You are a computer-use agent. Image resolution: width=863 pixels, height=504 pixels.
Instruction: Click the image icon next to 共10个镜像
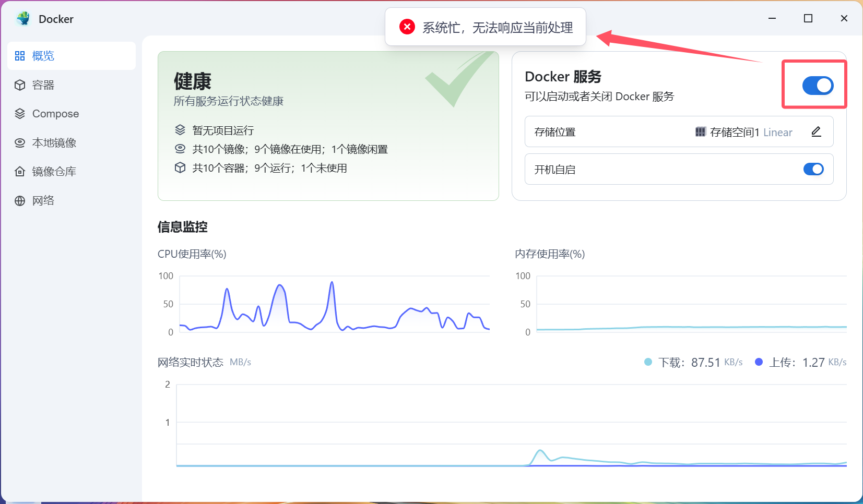pyautogui.click(x=180, y=149)
